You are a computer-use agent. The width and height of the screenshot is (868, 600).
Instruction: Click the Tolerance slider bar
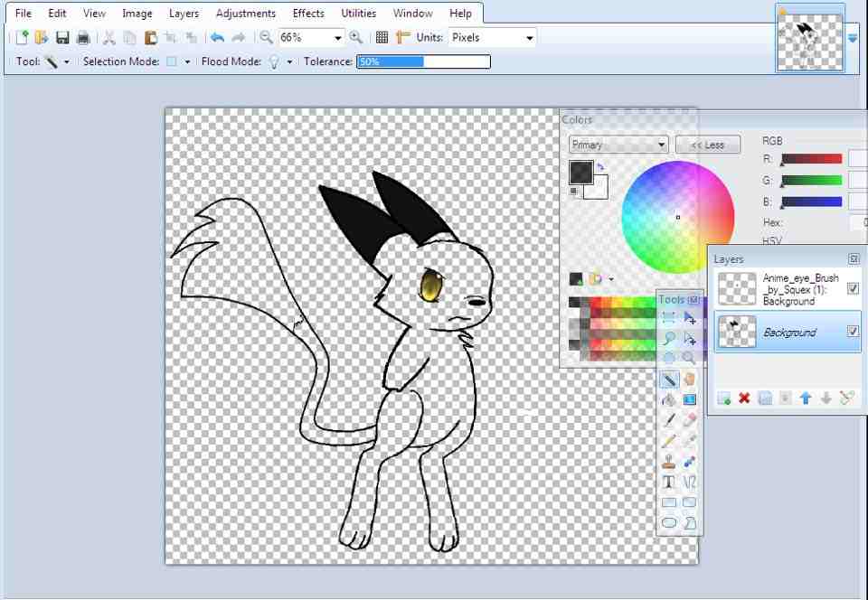tap(423, 62)
